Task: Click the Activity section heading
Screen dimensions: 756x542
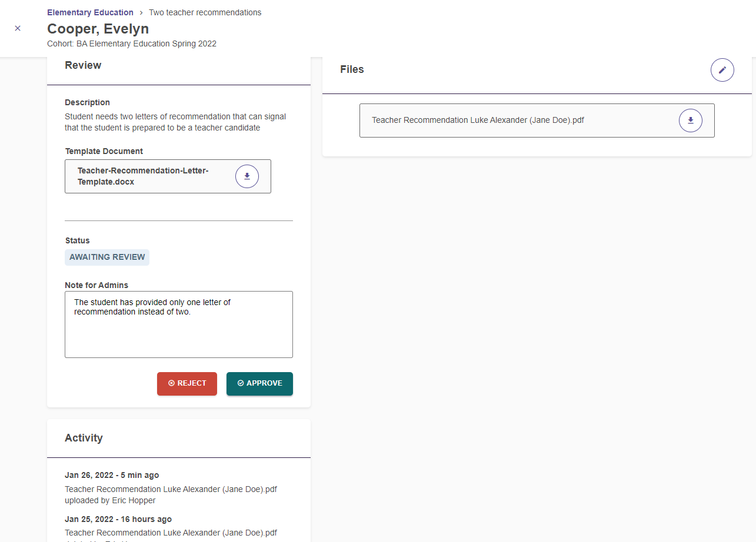Action: pos(84,438)
